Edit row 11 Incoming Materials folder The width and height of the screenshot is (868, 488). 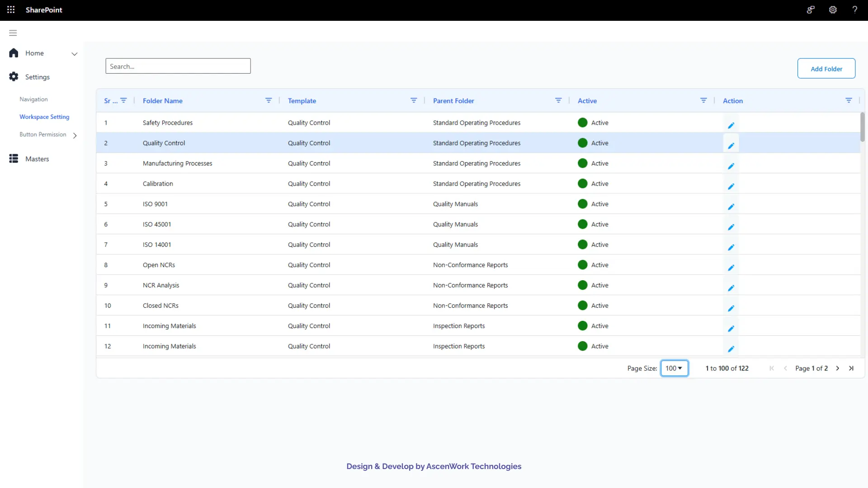(x=731, y=328)
